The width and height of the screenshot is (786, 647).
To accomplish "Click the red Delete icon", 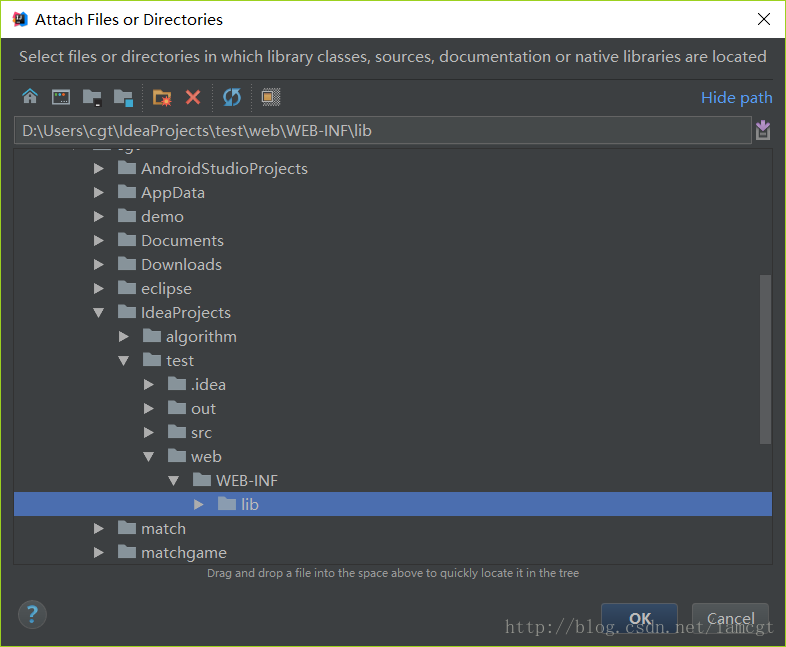I will click(x=193, y=97).
